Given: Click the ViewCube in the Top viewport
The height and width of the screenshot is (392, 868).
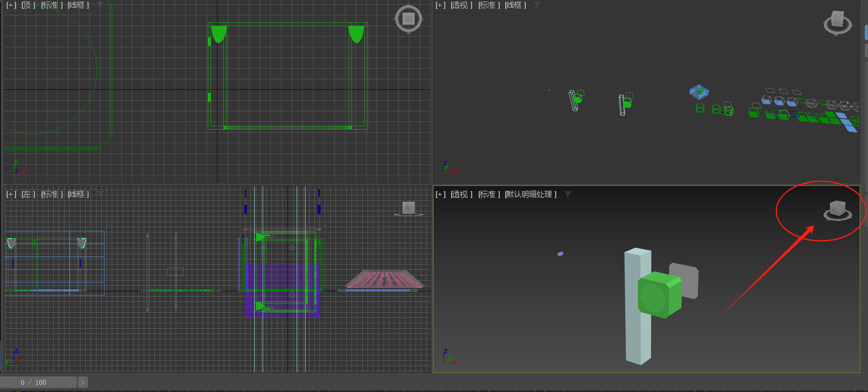Looking at the screenshot, I should 408,17.
